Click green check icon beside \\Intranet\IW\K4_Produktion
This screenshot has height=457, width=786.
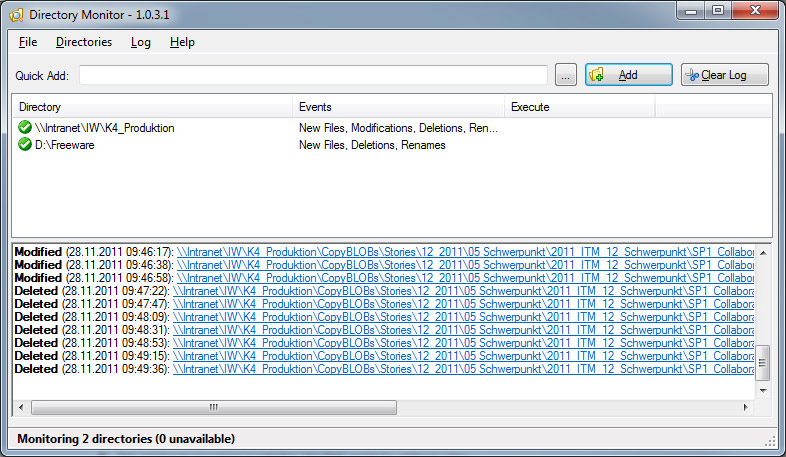25,128
